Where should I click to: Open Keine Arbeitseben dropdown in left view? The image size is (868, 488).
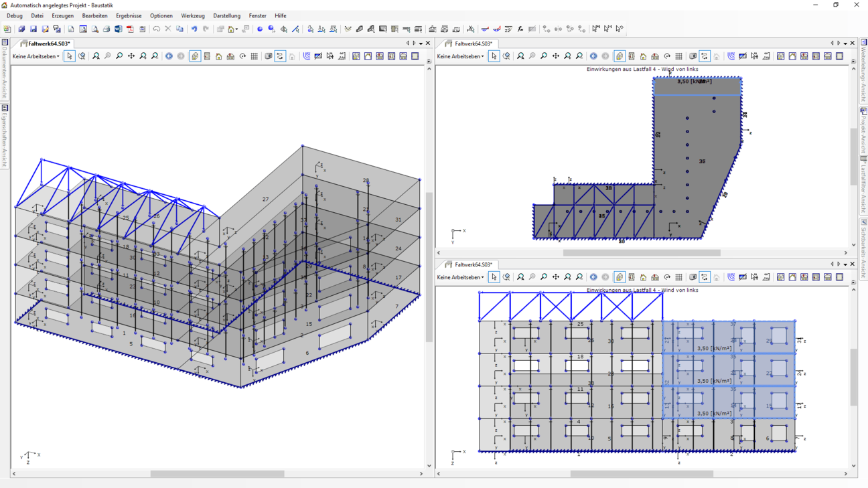click(36, 56)
